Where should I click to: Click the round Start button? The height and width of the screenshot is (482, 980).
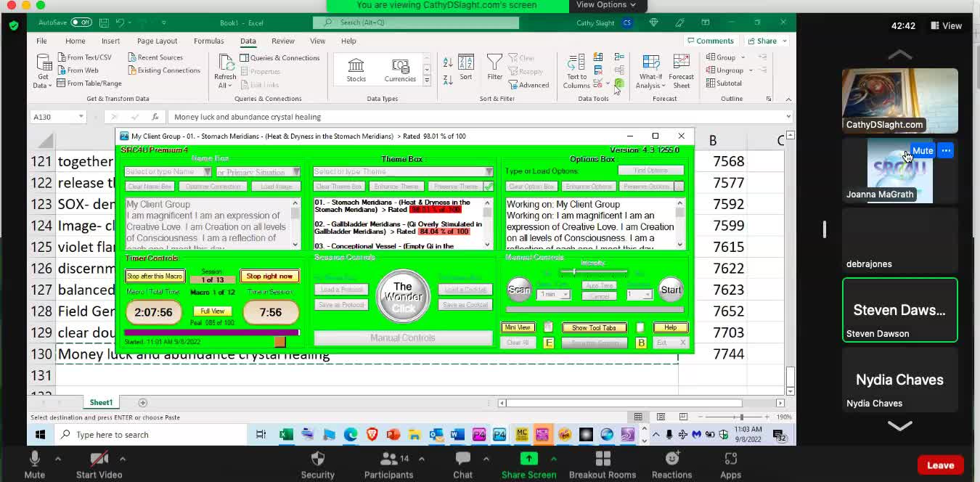click(x=671, y=290)
